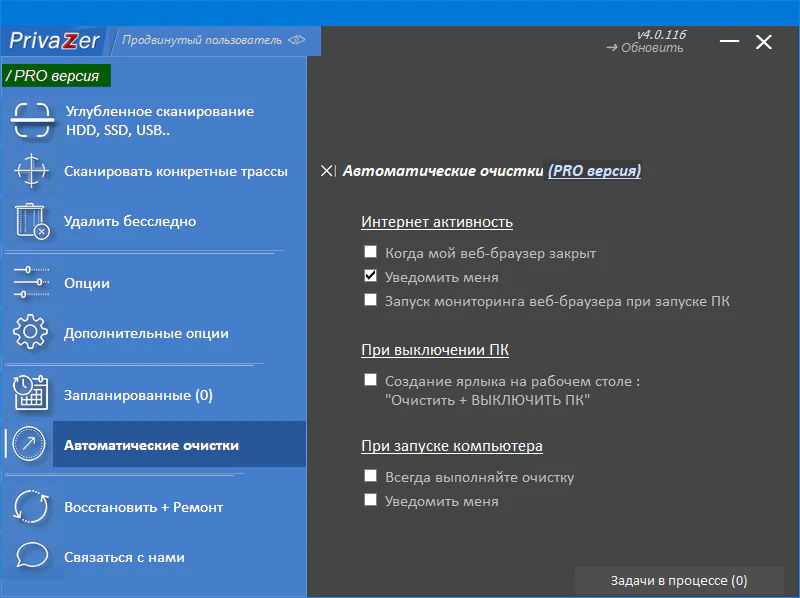800x598 pixels.
Task: Enable 'Запуск мониторинга веб-браузера при запуске ПК'
Action: [x=371, y=300]
